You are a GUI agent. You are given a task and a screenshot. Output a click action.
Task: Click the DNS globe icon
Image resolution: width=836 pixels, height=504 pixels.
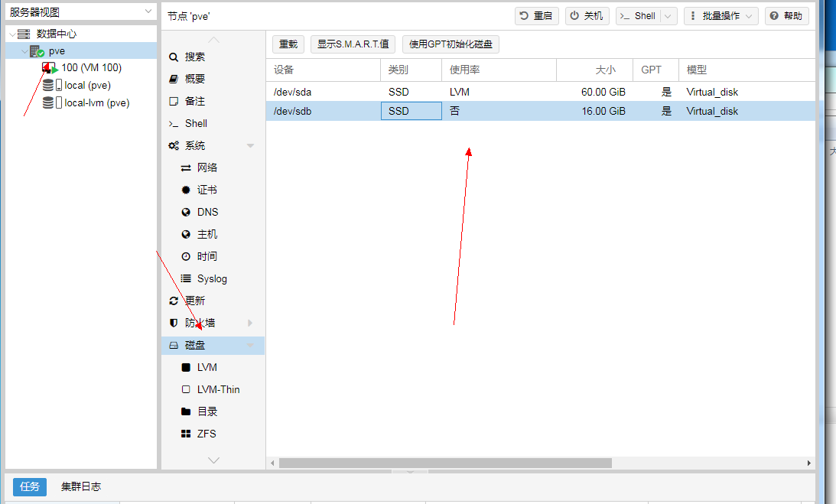pos(186,213)
